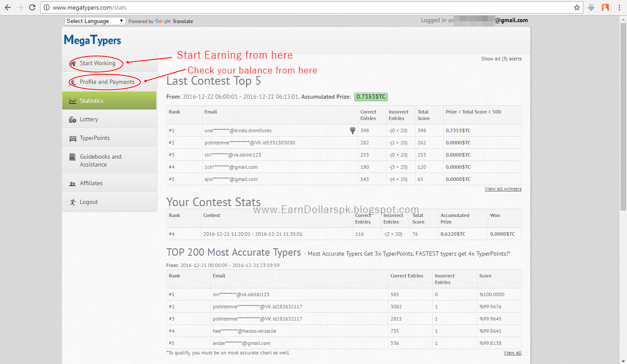Open Guidebooks and Assistance

109,160
